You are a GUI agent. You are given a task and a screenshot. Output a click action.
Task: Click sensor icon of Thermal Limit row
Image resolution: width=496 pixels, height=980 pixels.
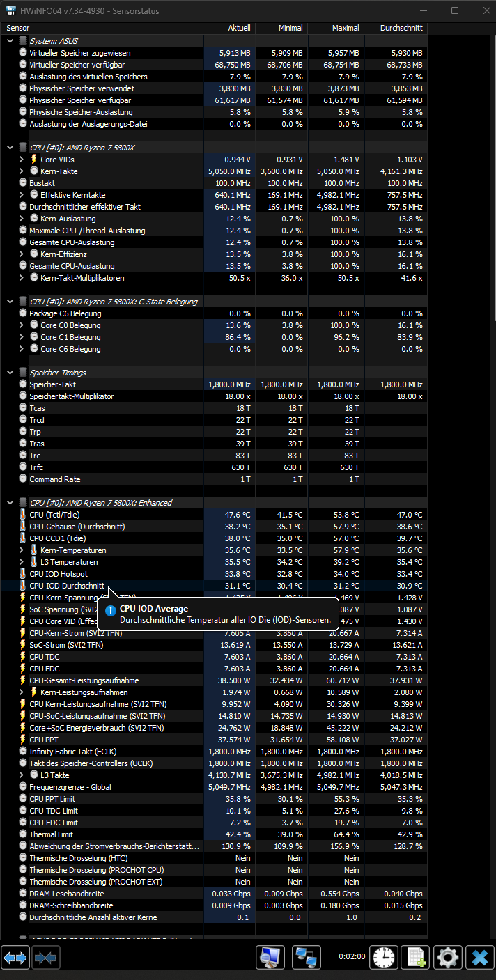tap(23, 834)
